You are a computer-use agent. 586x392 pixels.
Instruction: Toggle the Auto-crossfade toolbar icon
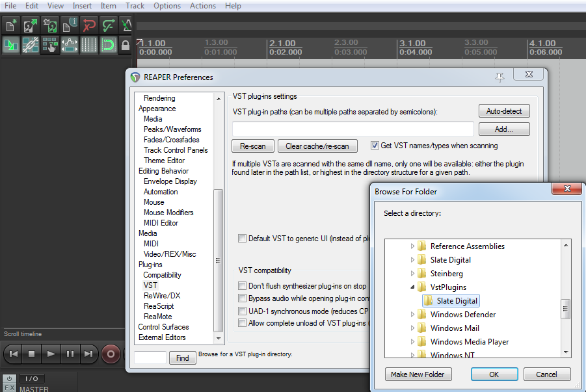(11, 46)
